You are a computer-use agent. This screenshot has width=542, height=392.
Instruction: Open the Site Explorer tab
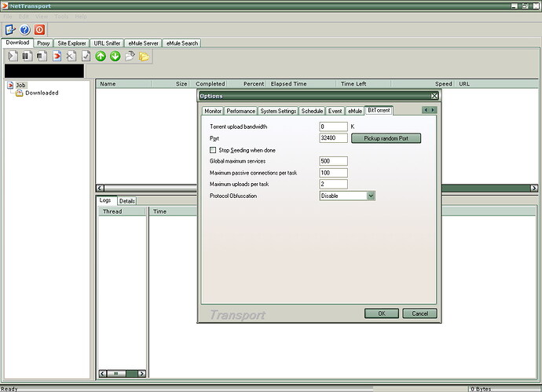coord(71,43)
